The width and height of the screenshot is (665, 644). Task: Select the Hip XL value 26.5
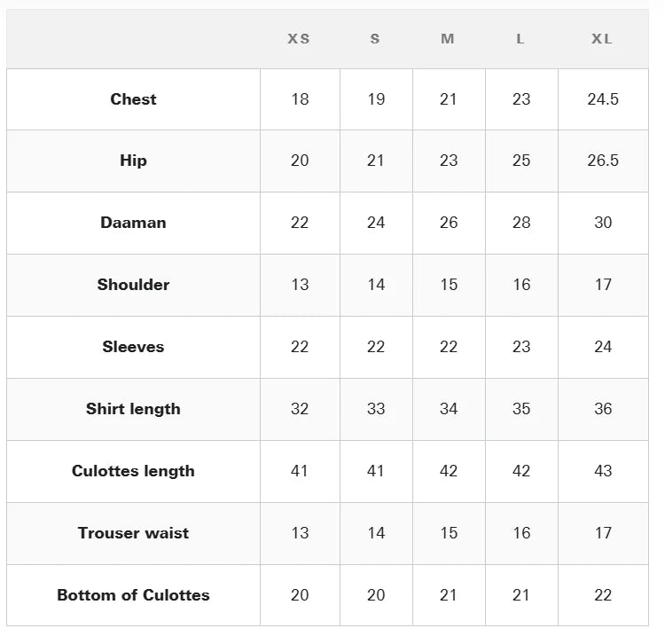(603, 161)
